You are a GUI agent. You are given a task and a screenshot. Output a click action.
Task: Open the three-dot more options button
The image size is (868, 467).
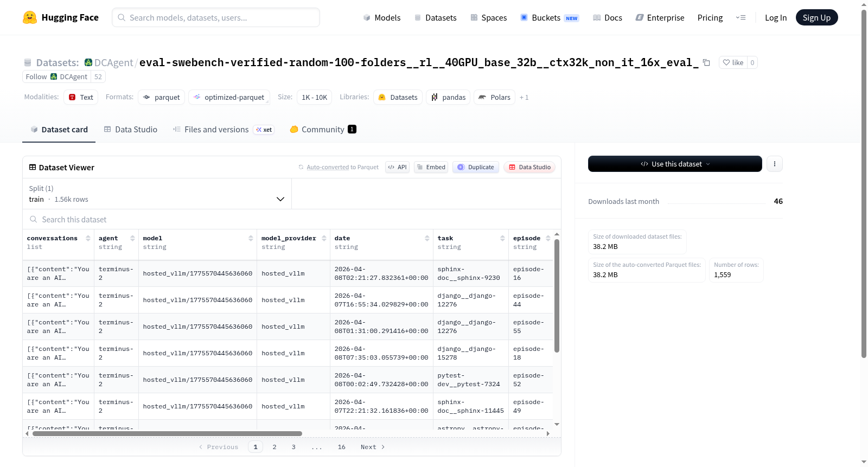(x=775, y=164)
